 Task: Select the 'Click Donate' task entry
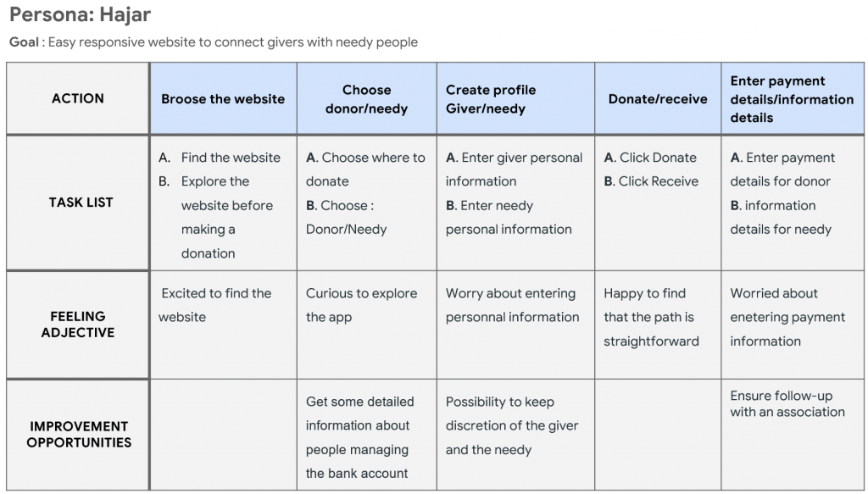tap(650, 158)
